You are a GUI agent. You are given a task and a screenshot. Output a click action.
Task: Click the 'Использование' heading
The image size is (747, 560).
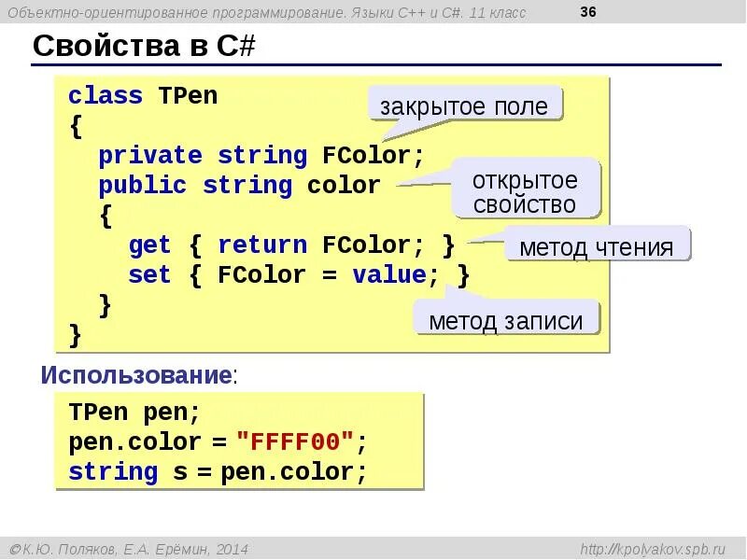[x=136, y=375]
